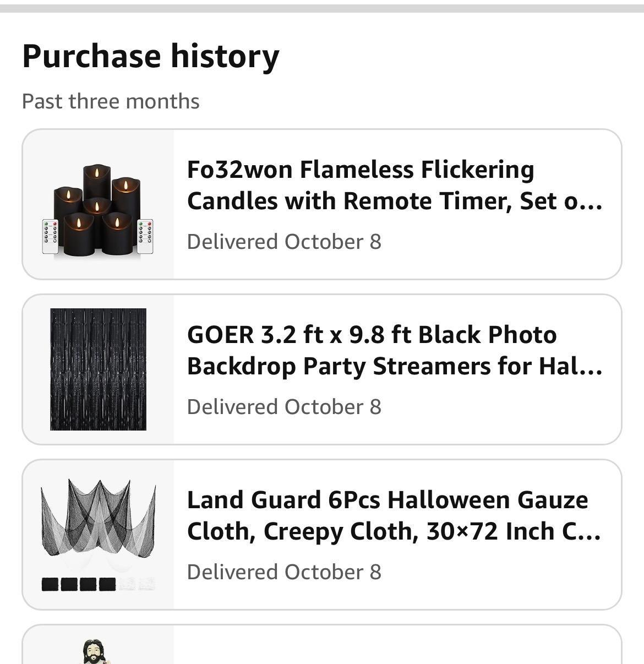Click black folded cloth swatches below gauze image

79,584
